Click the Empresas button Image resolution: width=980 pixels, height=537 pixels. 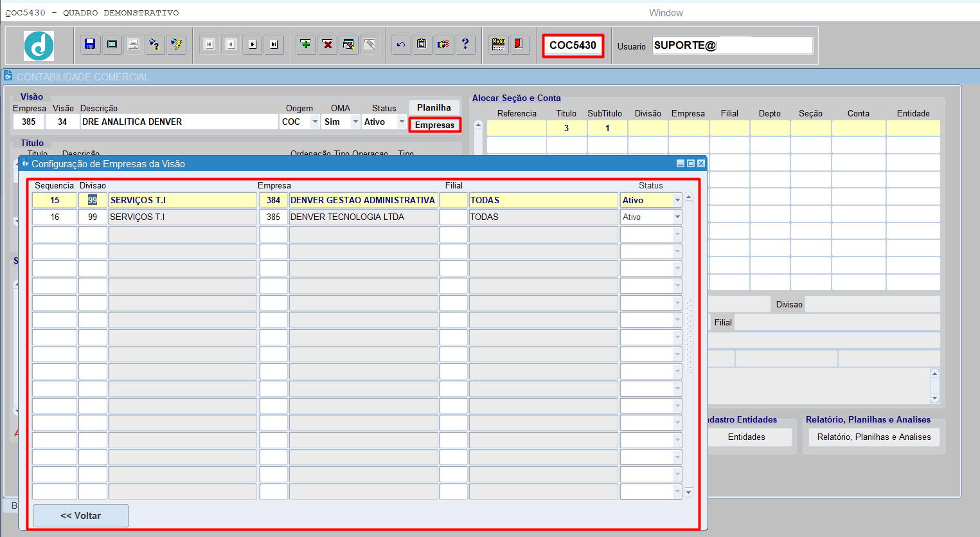pos(434,125)
